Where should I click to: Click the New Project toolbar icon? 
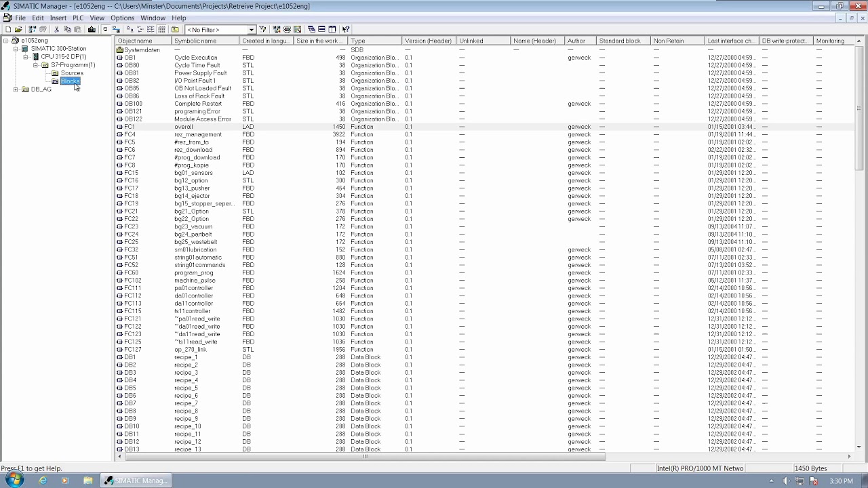[x=8, y=29]
